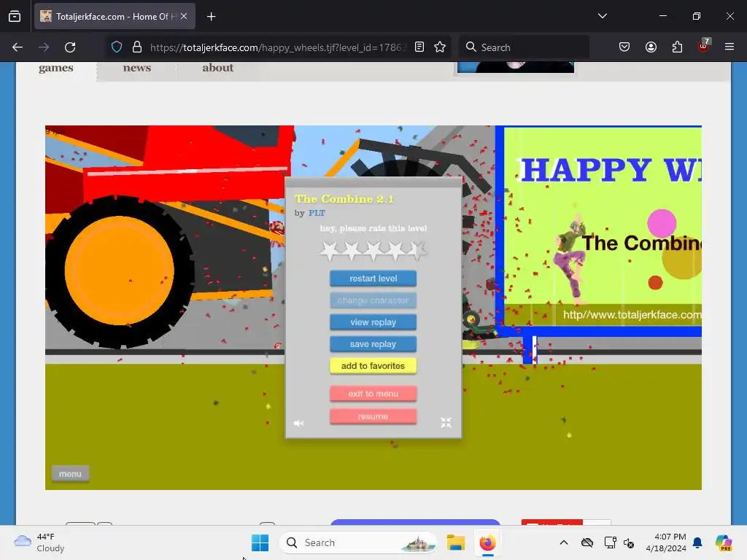
Task: Reload the current page
Action: point(70,47)
